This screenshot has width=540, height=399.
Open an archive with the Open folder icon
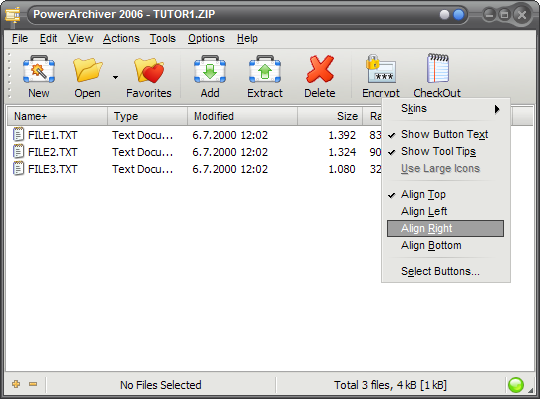(87, 70)
